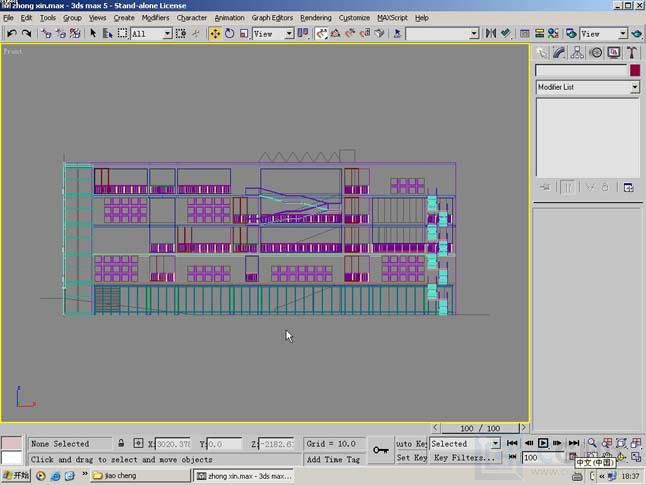Activate the Select and Scale tool
The image size is (646, 485).
click(244, 33)
